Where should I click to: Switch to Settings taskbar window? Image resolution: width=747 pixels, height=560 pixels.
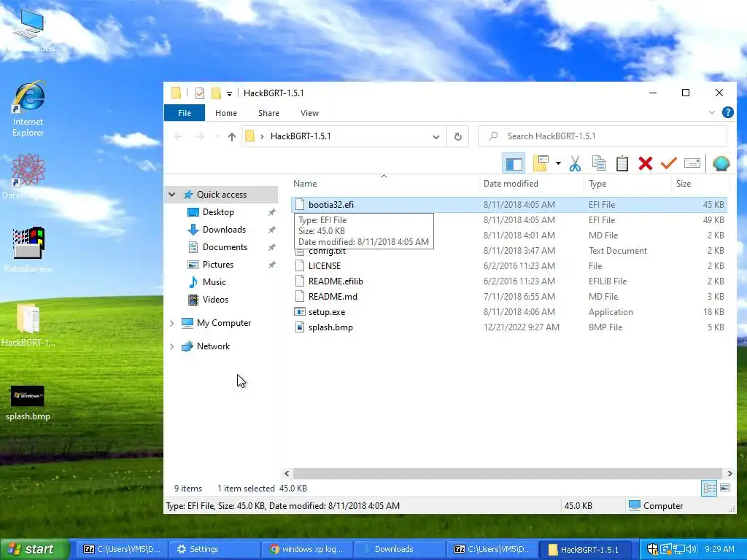214,549
